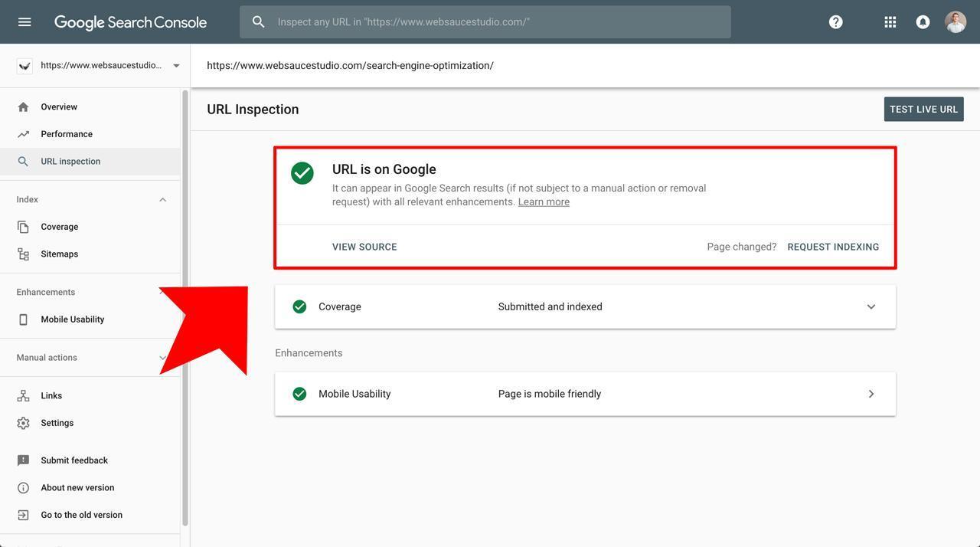The image size is (980, 547).
Task: Collapse the Index section
Action: pyautogui.click(x=162, y=200)
